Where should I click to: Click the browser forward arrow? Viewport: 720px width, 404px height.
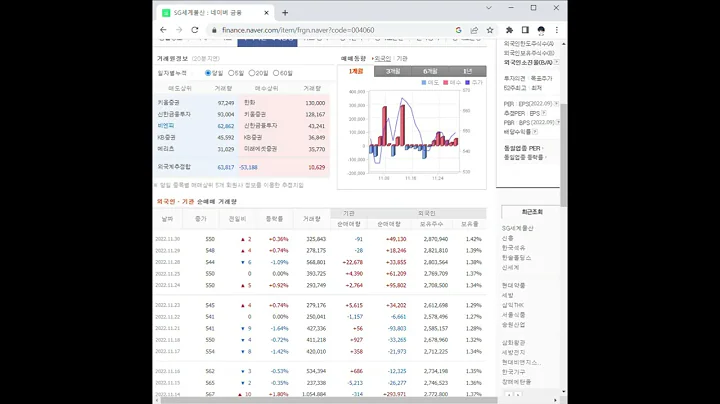click(179, 30)
